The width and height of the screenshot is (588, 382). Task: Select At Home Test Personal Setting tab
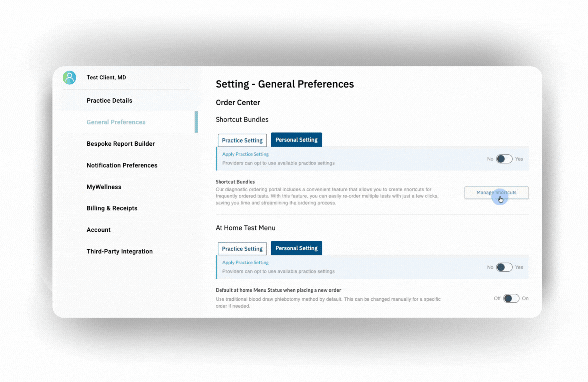296,248
